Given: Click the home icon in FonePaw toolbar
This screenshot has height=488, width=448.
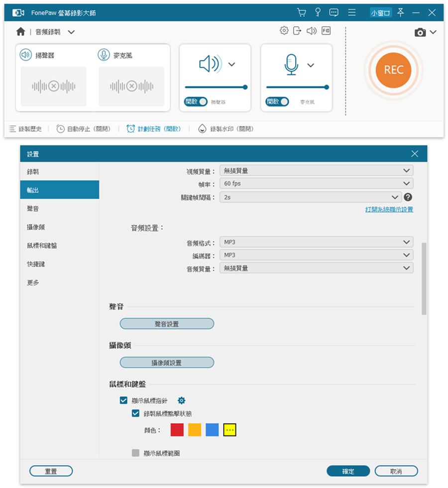Looking at the screenshot, I should click(x=20, y=31).
